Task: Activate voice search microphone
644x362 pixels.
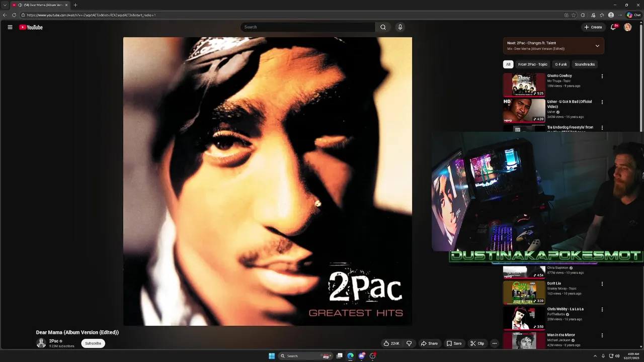Action: (x=400, y=27)
